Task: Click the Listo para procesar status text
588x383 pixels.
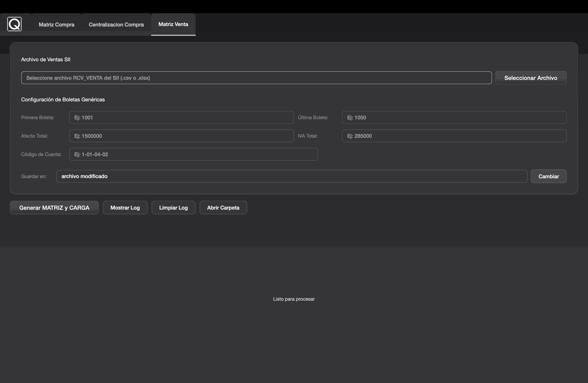Action: (x=294, y=299)
